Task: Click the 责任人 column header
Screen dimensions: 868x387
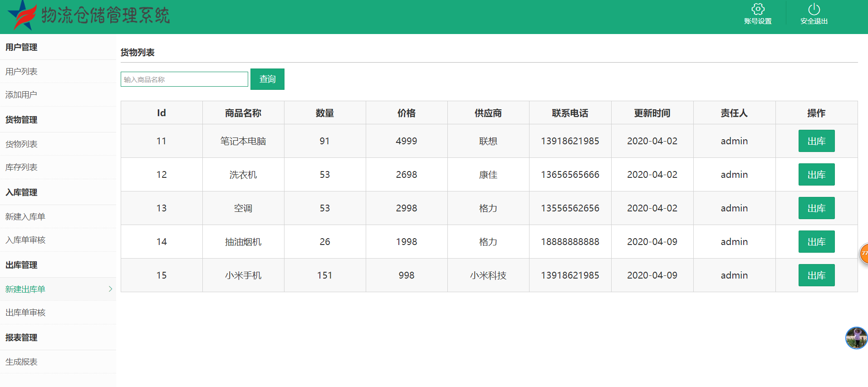Action: click(734, 113)
